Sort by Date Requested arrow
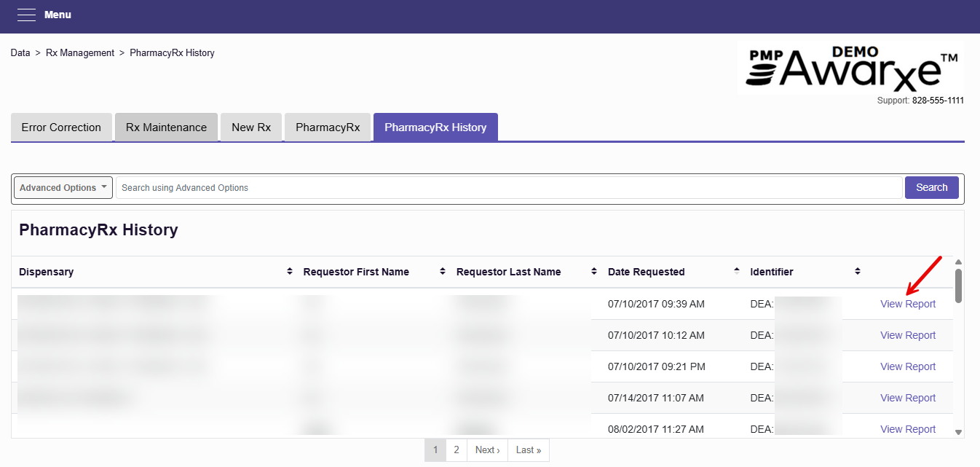This screenshot has width=980, height=467. [x=737, y=272]
